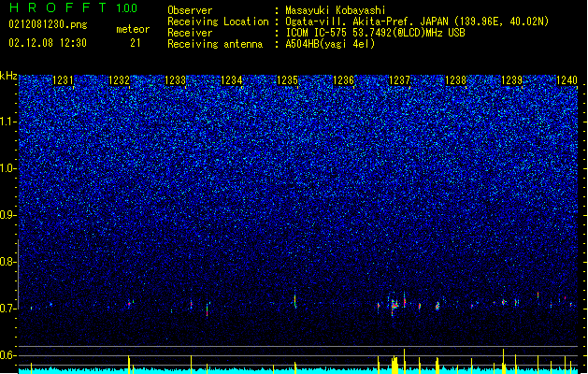Click the strong meteor echo cluster below 1237

pyautogui.click(x=394, y=306)
